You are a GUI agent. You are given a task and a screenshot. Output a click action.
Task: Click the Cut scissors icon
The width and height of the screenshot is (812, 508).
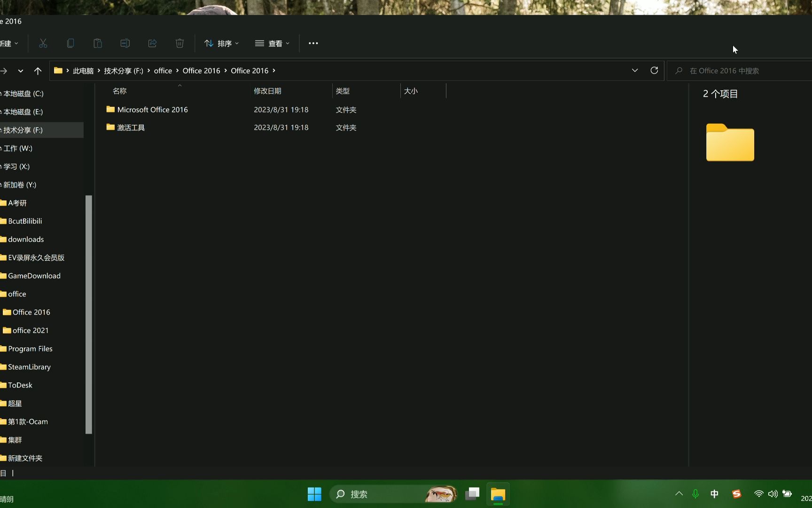click(x=43, y=43)
